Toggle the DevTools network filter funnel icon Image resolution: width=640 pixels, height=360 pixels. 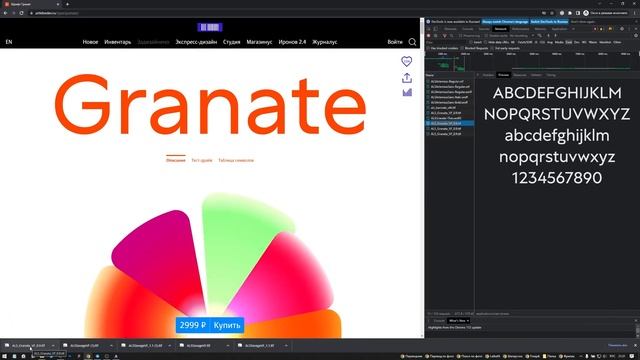pos(444,36)
